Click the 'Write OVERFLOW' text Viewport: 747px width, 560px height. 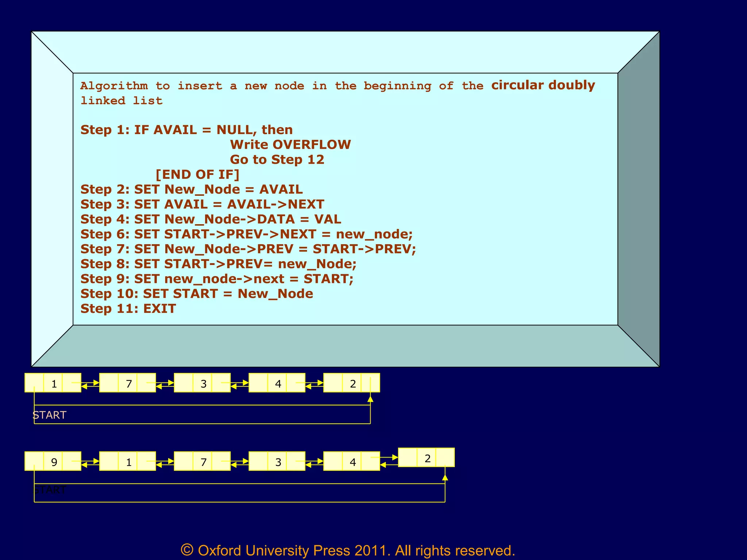point(290,145)
